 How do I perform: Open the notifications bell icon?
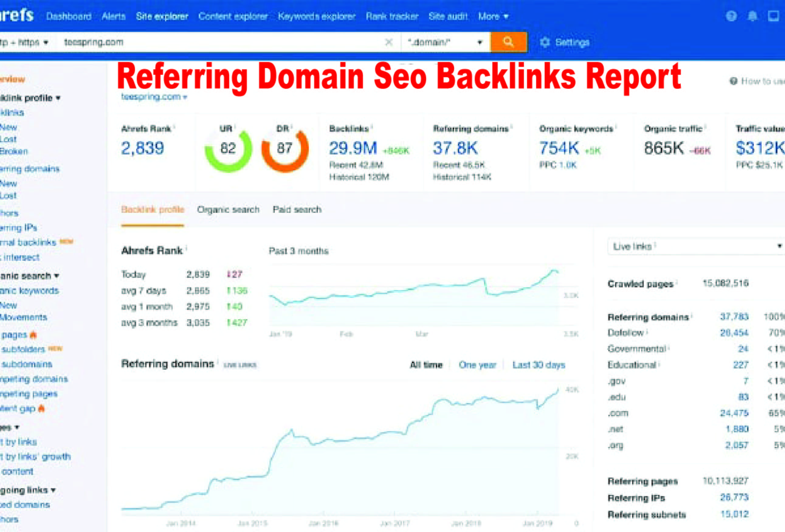(x=752, y=16)
